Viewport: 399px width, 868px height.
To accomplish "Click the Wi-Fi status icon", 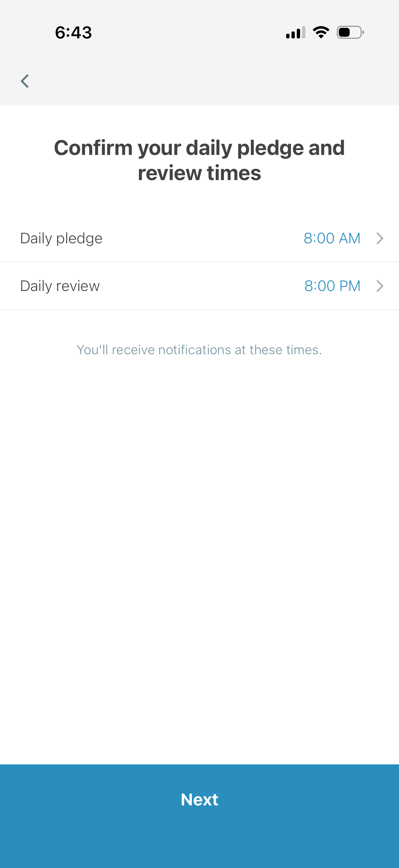I will [321, 32].
